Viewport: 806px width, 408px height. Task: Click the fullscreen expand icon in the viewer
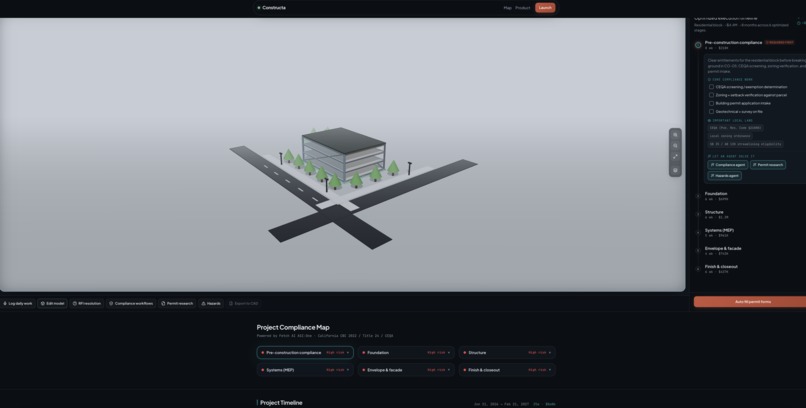click(x=675, y=157)
